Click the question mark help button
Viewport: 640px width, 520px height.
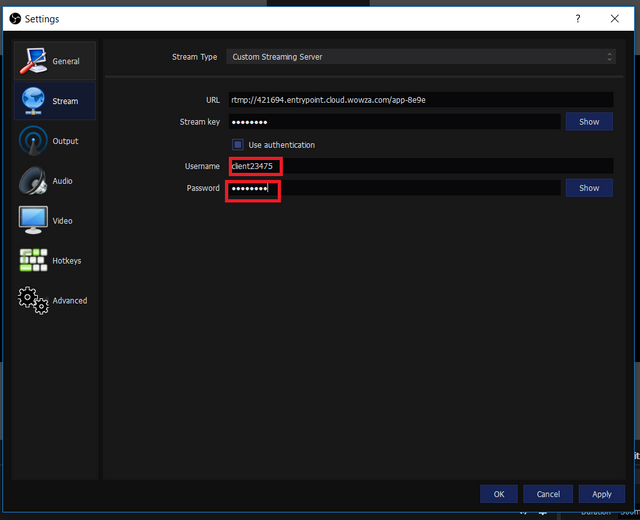578,18
